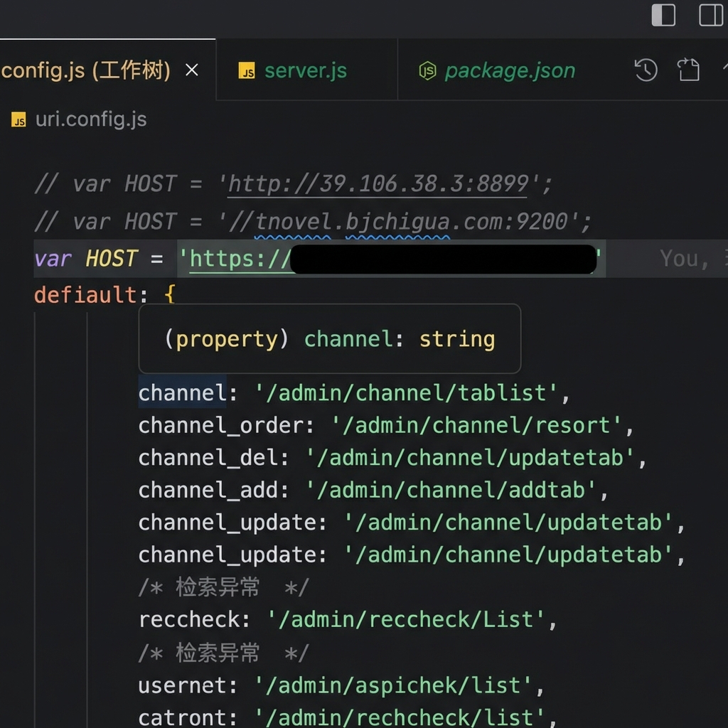Viewport: 728px width, 728px height.
Task: Click the tnovel.bjchigua.com:9200 URL in comment
Action: [x=411, y=222]
